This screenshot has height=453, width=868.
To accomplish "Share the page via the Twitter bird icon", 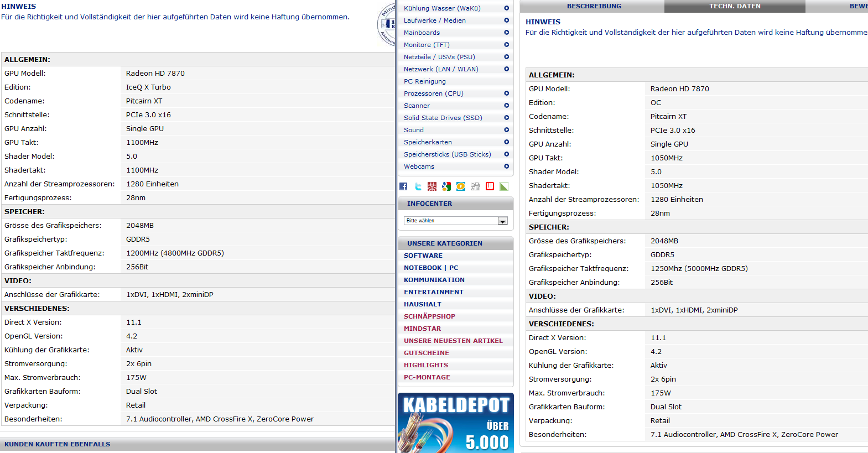I will (x=418, y=186).
